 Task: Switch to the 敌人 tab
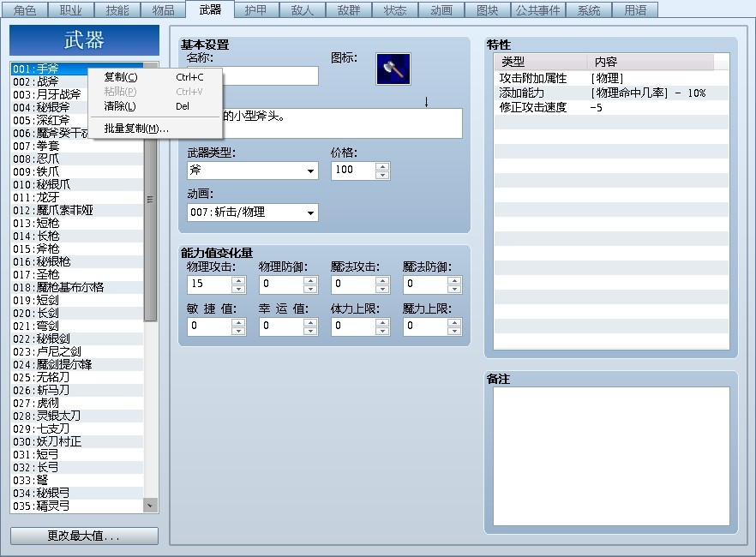pyautogui.click(x=301, y=10)
